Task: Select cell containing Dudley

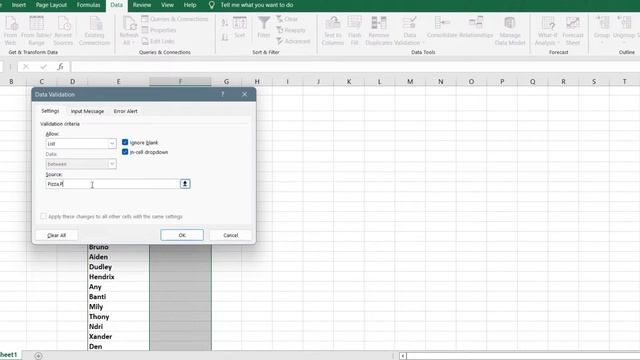Action: point(118,267)
